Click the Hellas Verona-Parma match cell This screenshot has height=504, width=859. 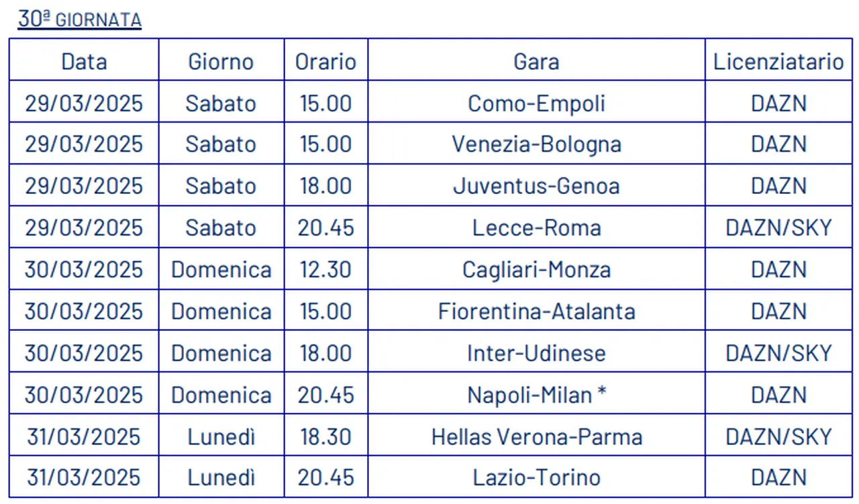(x=536, y=437)
